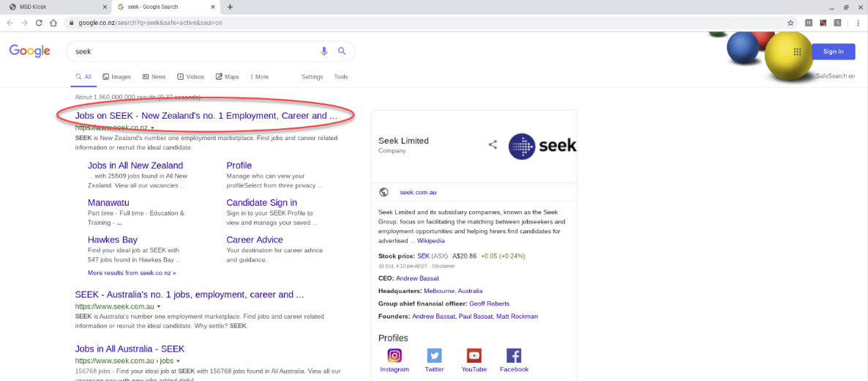
Task: Open the search Tools options
Action: [x=341, y=76]
